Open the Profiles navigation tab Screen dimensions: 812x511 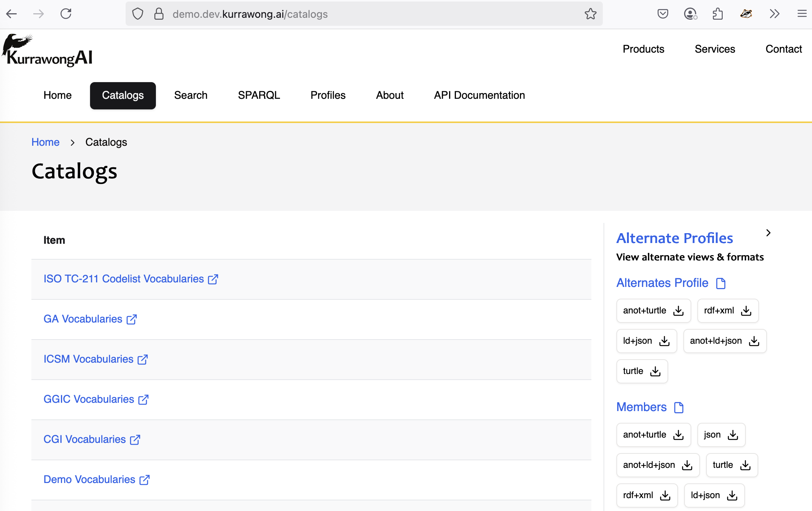tap(328, 95)
